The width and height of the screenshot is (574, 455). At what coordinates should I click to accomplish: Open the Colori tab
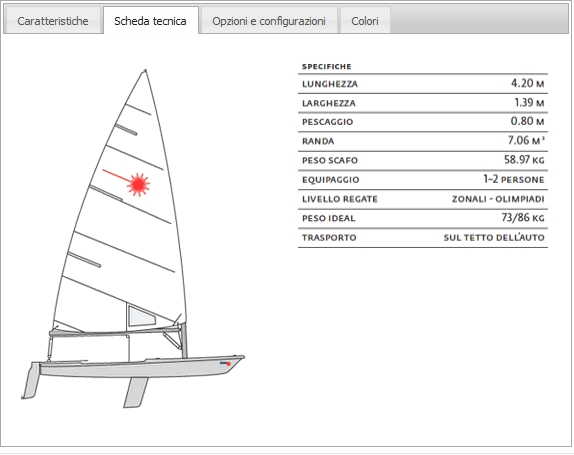click(x=365, y=21)
